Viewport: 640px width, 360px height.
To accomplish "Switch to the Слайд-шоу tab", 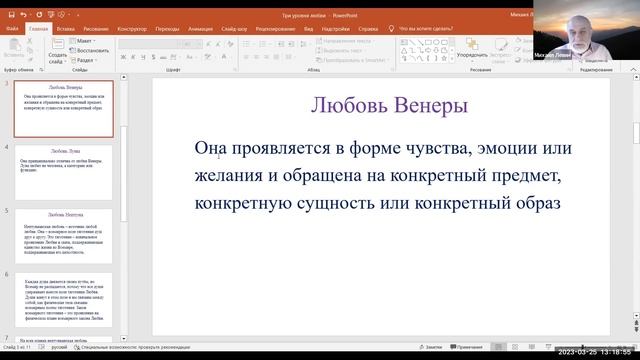I will click(234, 29).
